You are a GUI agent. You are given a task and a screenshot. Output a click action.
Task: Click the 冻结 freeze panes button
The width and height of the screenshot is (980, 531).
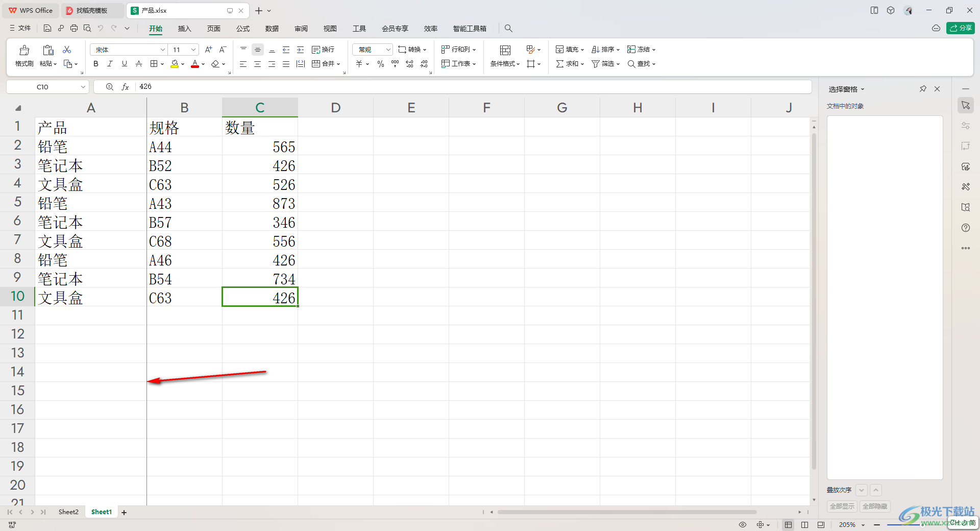641,50
